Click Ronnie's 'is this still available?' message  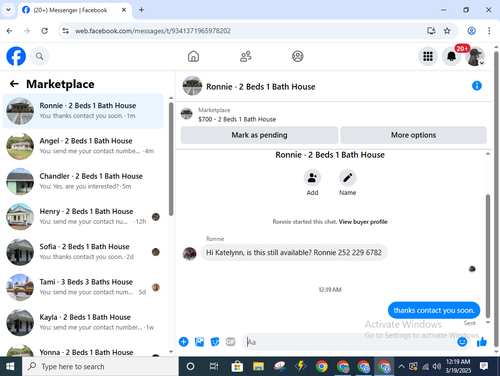294,252
